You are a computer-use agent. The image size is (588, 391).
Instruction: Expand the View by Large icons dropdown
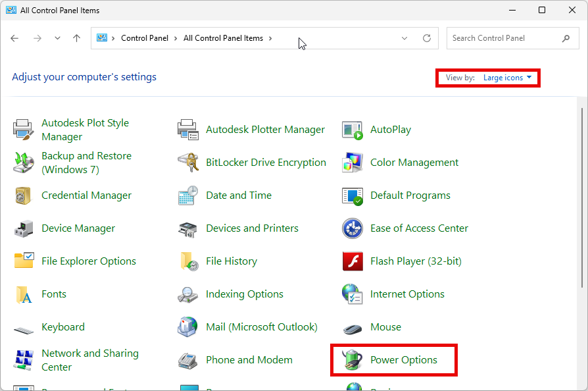[507, 78]
